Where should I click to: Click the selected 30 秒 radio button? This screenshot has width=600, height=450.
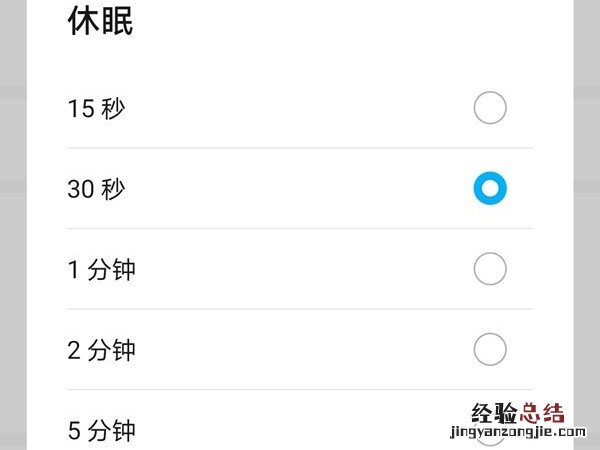[489, 188]
